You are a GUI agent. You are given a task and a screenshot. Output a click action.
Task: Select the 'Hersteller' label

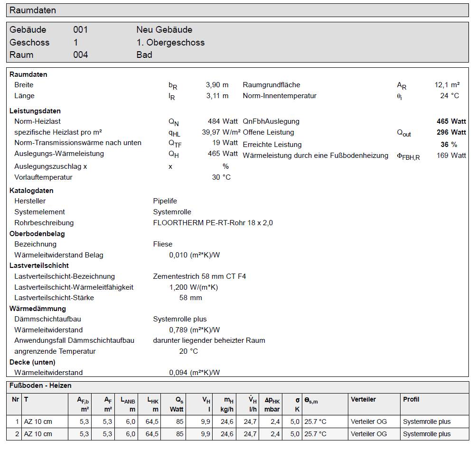point(30,201)
